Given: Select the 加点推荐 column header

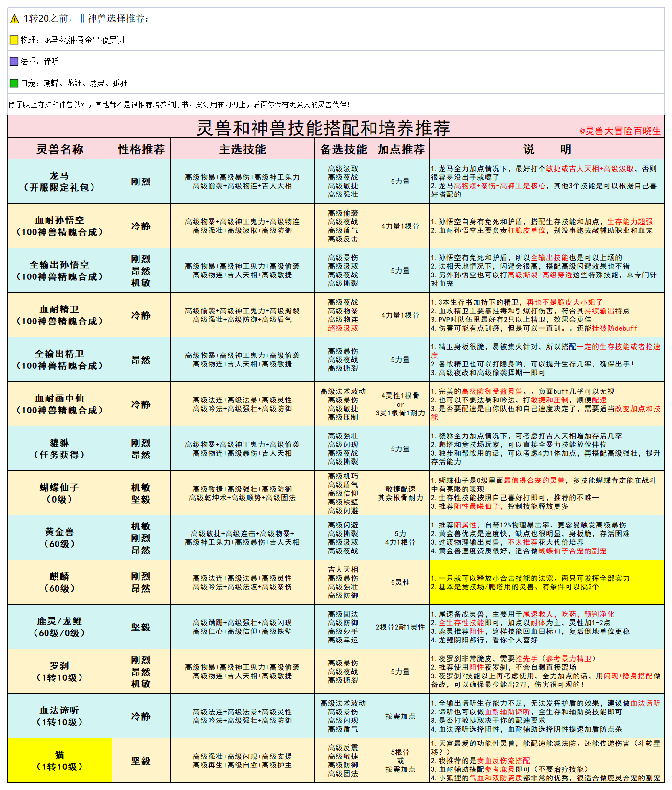Looking at the screenshot, I should tap(401, 149).
